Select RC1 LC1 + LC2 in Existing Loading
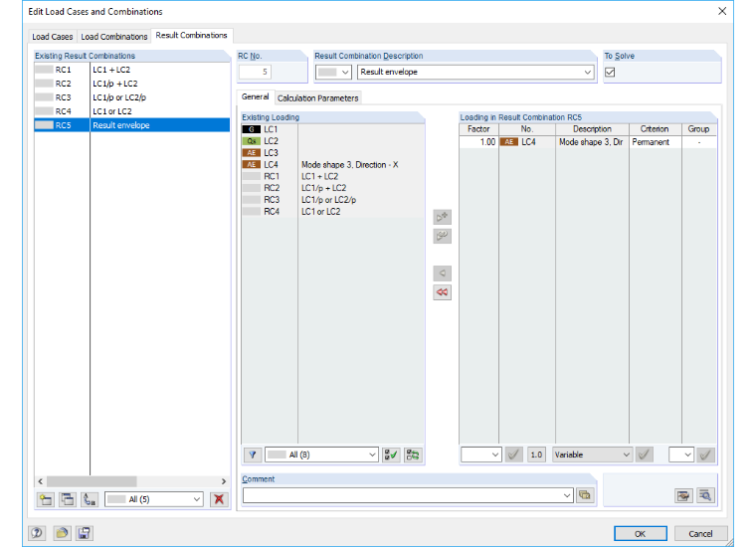 click(332, 176)
